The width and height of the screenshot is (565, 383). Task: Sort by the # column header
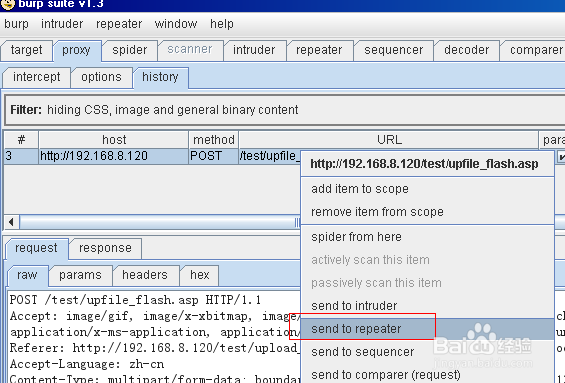click(x=21, y=140)
